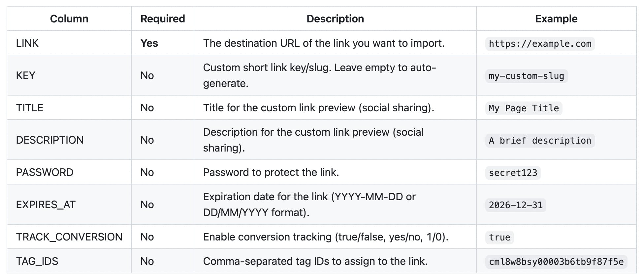Viewport: 644px width, 280px height.
Task: Click the KEY column name
Action: click(x=26, y=75)
